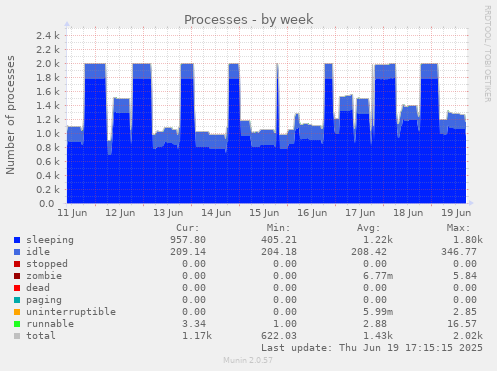Click the '16 Jun' x-axis date label
Screen dimensions: 497x371
tap(312, 213)
